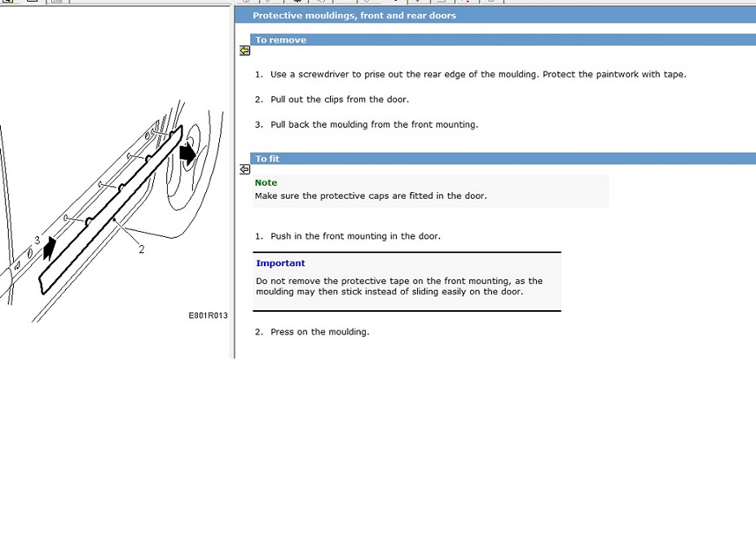Click callout number 3 in the diagram
756x556 pixels.
click(37, 240)
